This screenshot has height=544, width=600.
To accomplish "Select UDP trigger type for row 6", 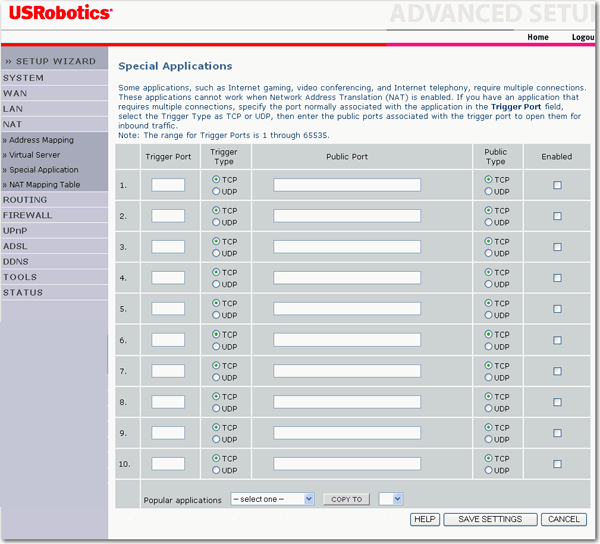I will coord(216,347).
